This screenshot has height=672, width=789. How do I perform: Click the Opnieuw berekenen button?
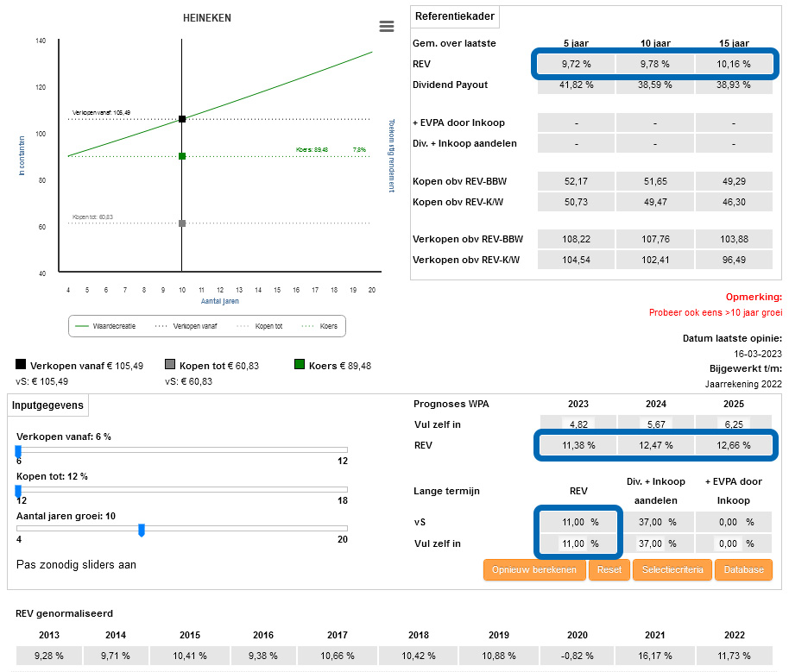click(534, 569)
